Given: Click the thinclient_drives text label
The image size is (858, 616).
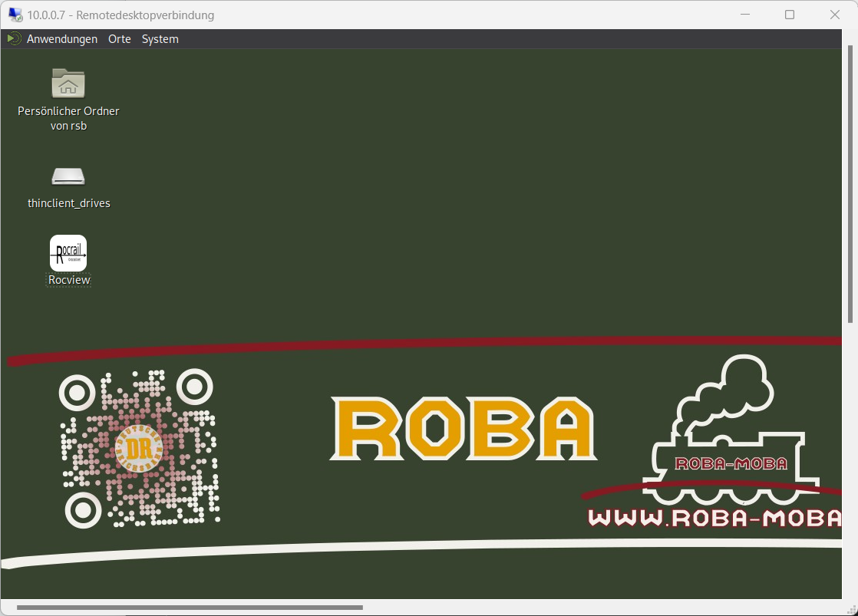Looking at the screenshot, I should [x=69, y=203].
